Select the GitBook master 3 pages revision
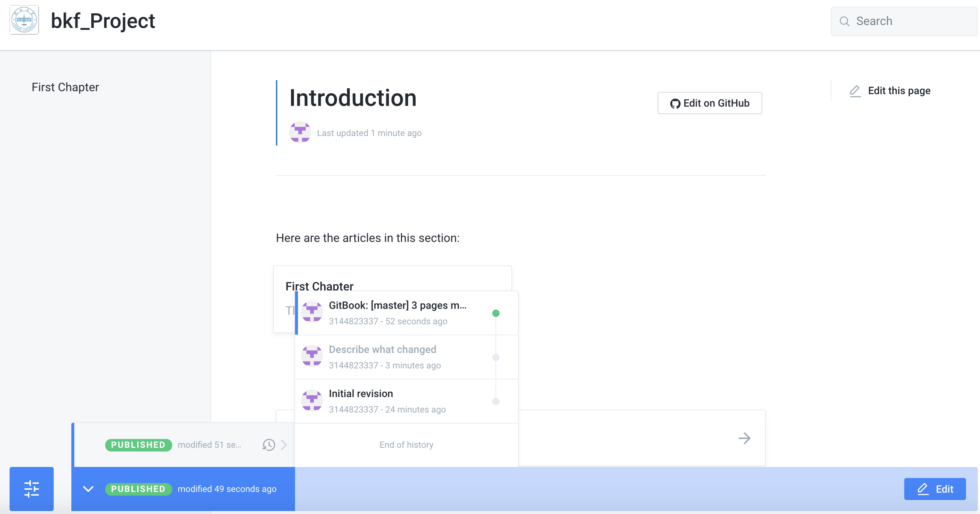This screenshot has width=980, height=514. [x=398, y=313]
